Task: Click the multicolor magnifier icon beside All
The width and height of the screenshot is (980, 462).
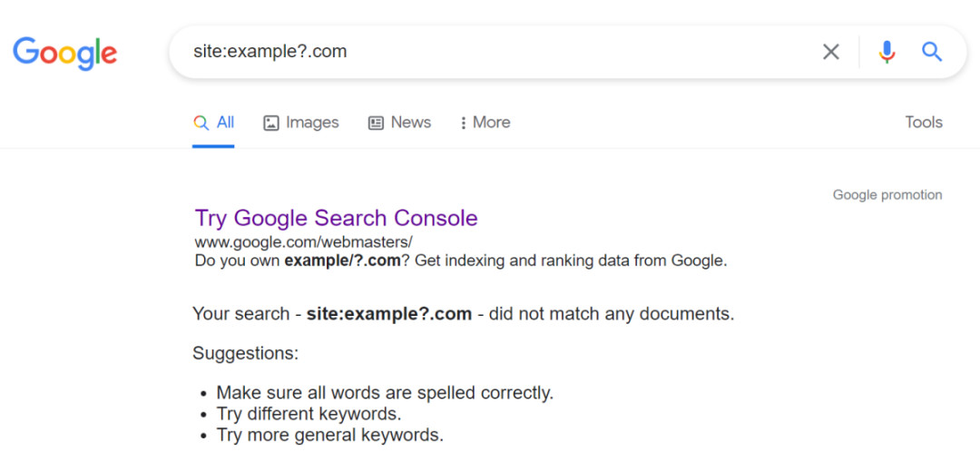Action: (x=201, y=123)
